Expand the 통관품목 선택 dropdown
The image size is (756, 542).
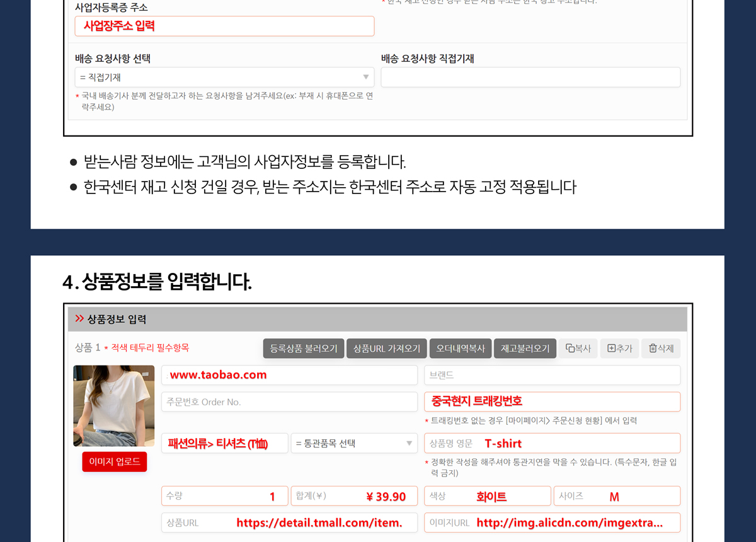point(354,443)
